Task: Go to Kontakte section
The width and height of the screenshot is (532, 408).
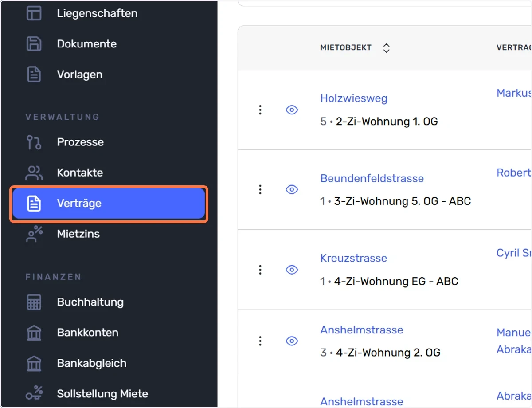Action: pyautogui.click(x=80, y=173)
